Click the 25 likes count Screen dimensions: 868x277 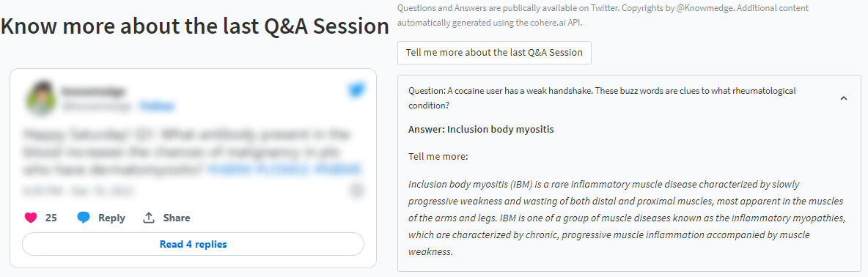click(51, 218)
